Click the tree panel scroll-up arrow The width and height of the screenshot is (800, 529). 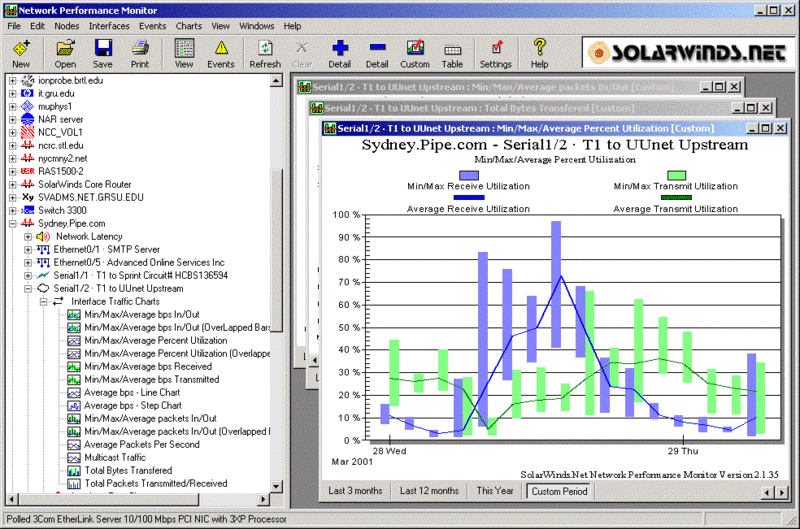(276, 81)
